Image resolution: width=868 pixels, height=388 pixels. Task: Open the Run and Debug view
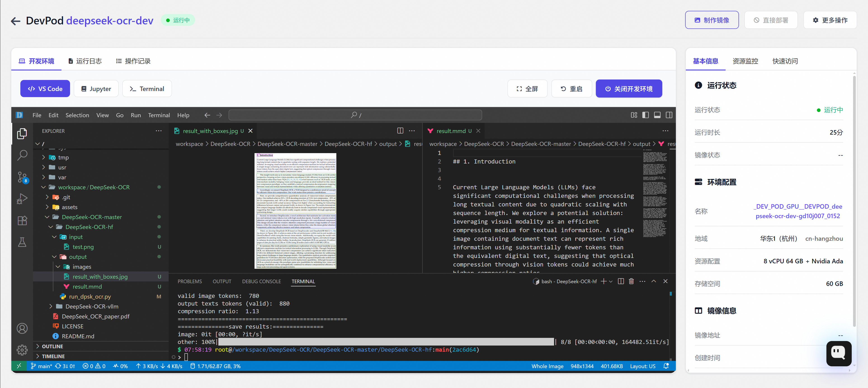[x=22, y=199]
